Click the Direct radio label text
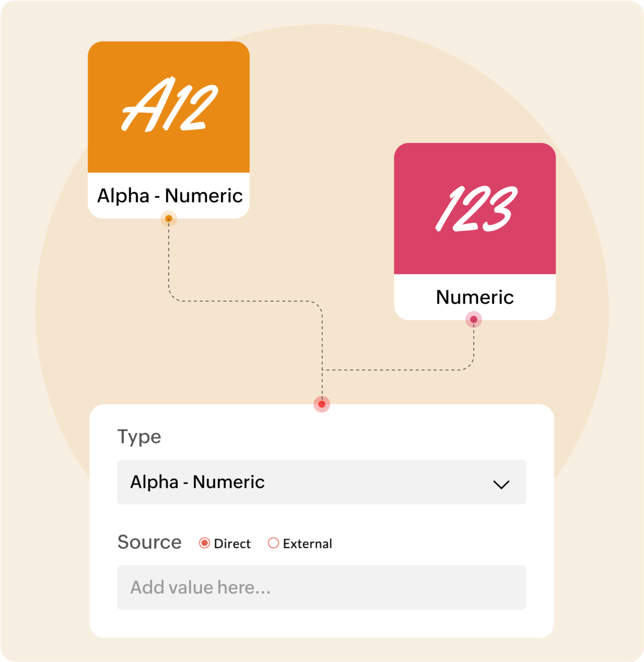This screenshot has height=662, width=644. click(x=232, y=544)
